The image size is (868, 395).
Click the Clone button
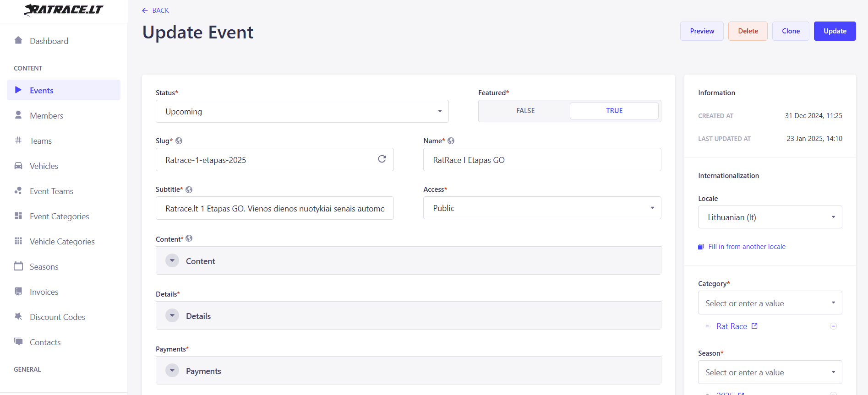coord(791,31)
